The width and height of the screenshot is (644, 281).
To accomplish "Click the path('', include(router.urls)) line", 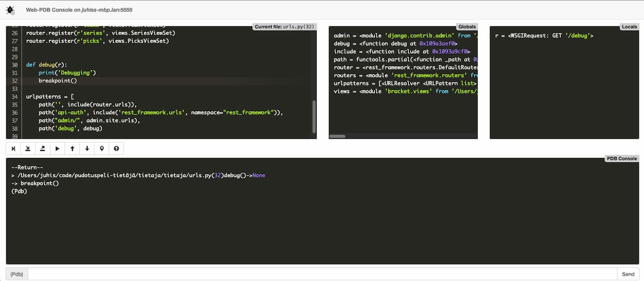I will click(x=88, y=105).
